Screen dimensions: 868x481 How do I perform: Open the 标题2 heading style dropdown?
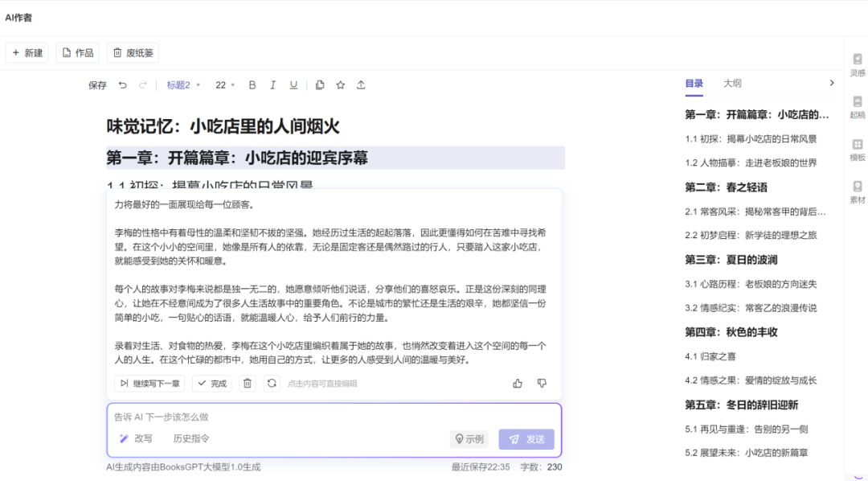(183, 85)
